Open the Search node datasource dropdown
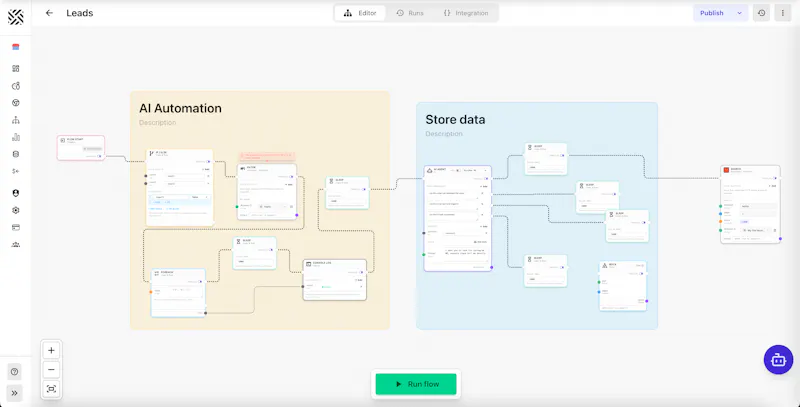 [x=755, y=231]
